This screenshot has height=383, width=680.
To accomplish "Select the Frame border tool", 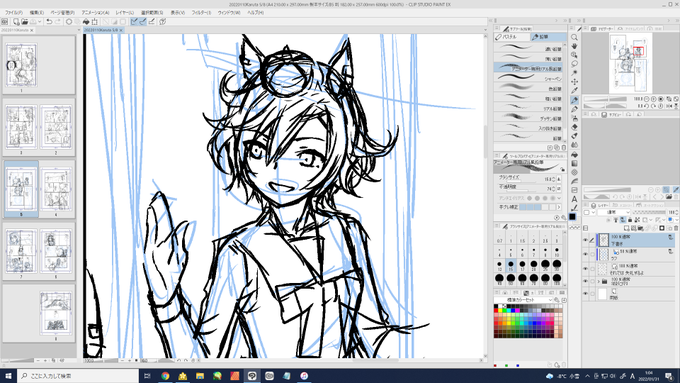I will (574, 190).
